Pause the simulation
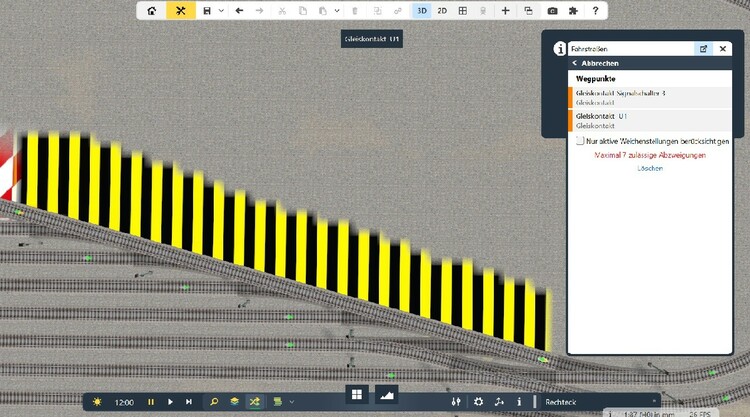This screenshot has height=417, width=750. tap(151, 402)
